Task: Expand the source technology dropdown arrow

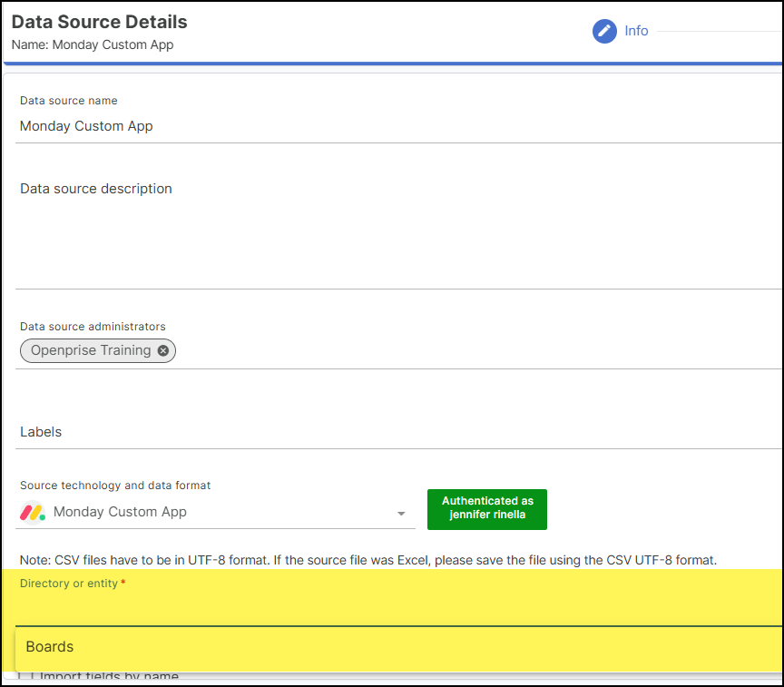Action: [x=401, y=514]
